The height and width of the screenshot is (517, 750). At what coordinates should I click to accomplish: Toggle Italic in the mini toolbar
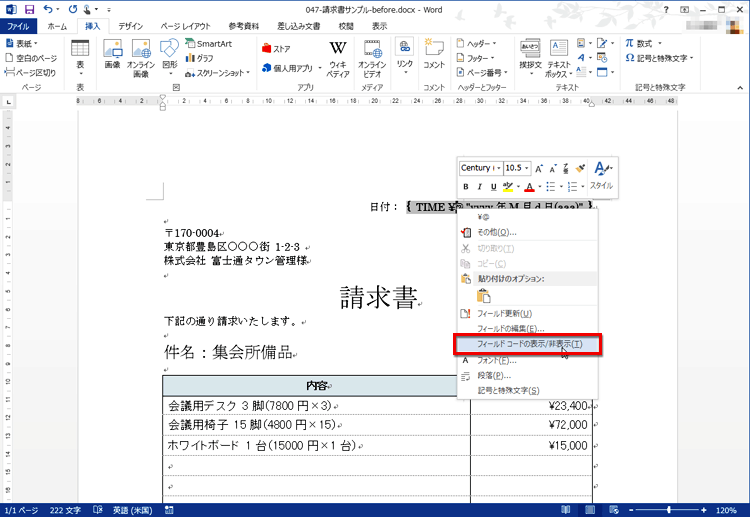tap(479, 187)
